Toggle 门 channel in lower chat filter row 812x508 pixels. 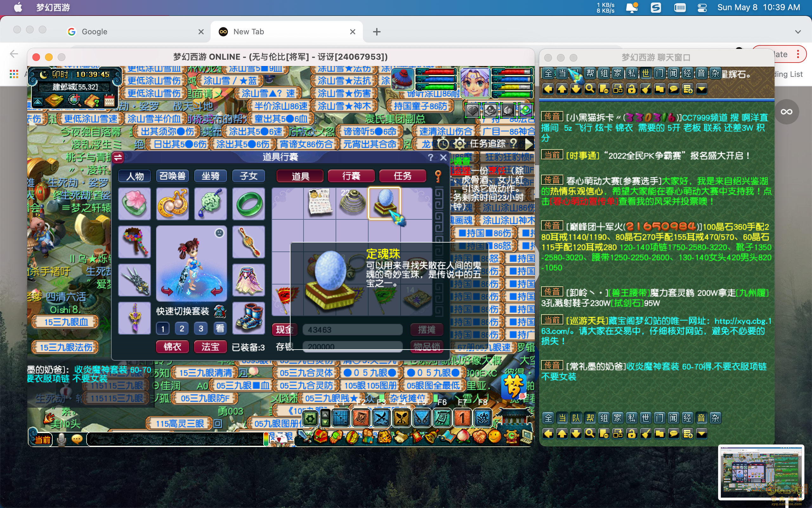tap(660, 418)
